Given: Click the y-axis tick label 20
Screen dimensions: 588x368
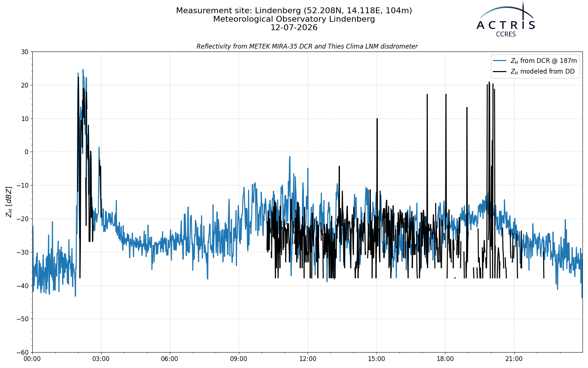Looking at the screenshot, I should pos(25,85).
